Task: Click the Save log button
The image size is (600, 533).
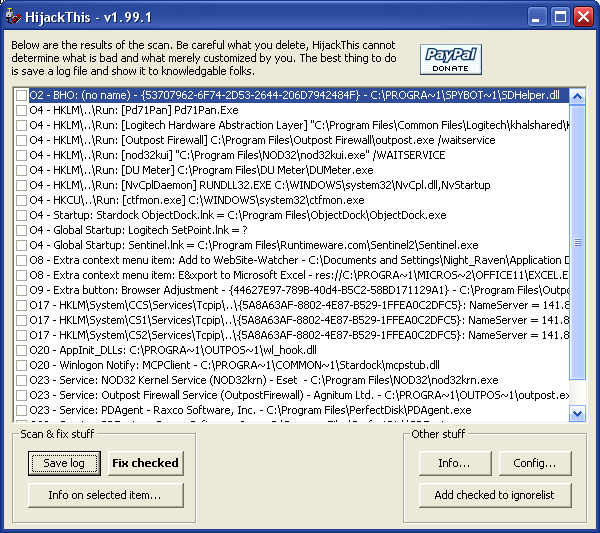Action: point(64,463)
